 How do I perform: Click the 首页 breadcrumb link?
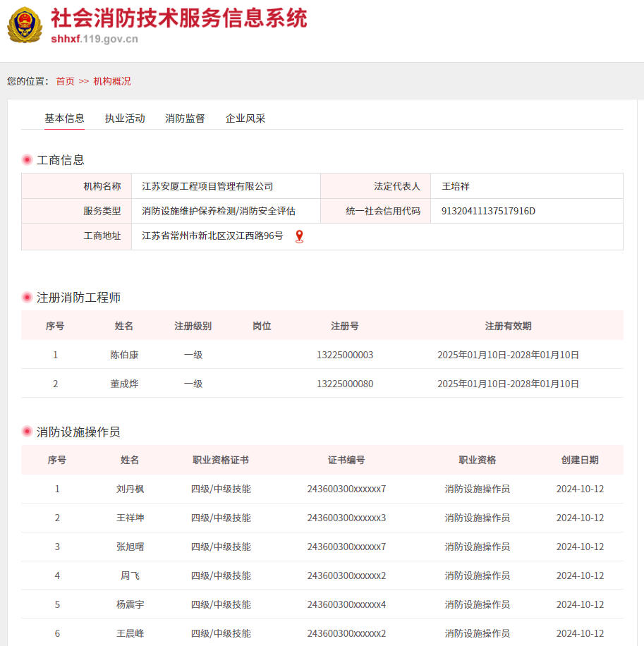[x=65, y=81]
